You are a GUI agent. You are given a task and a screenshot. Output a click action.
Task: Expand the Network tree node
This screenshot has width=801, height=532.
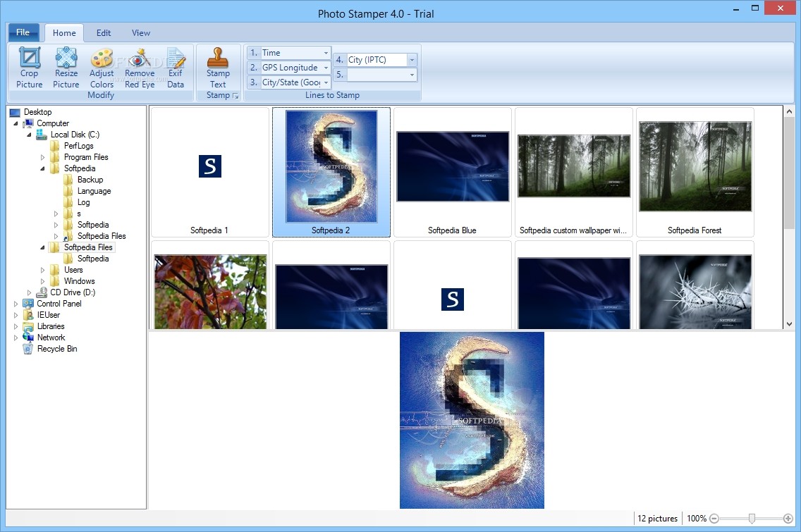16,338
